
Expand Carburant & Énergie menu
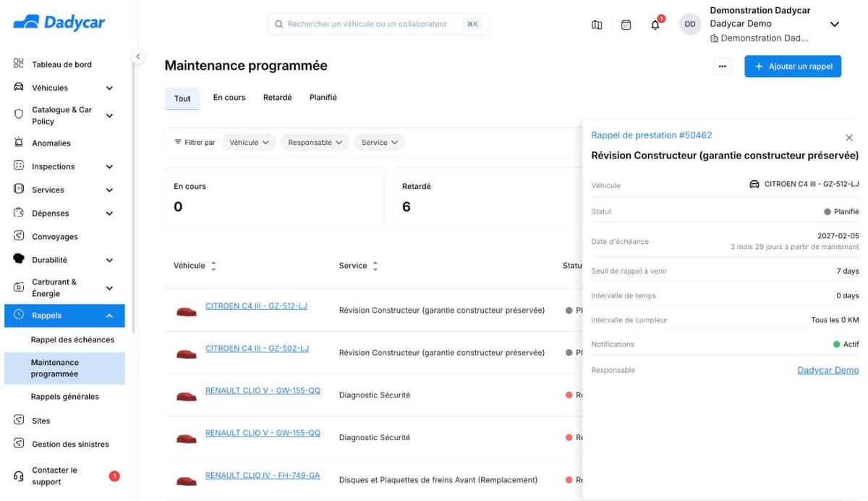tap(109, 288)
